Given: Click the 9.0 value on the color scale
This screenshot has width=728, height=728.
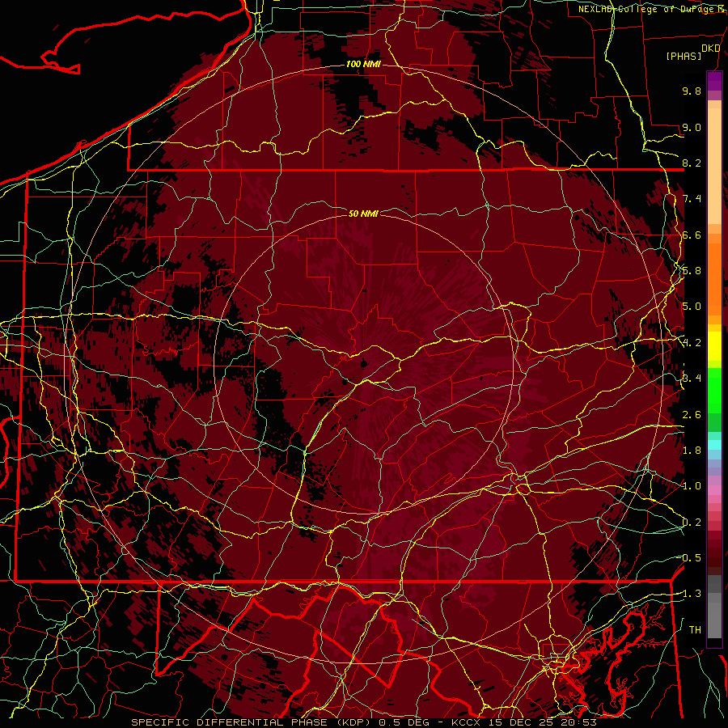Looking at the screenshot, I should pos(692,127).
